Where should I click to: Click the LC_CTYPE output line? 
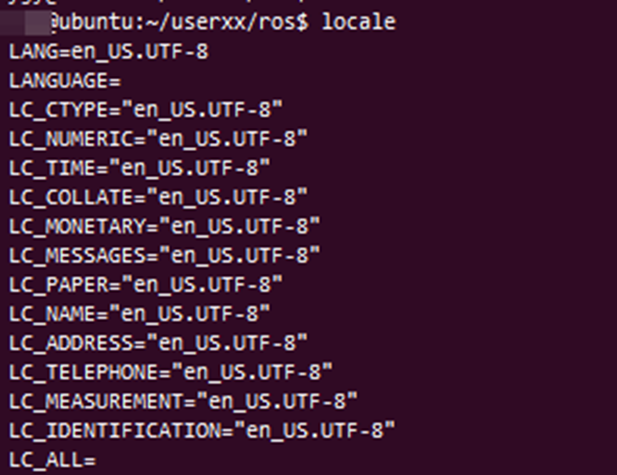tap(146, 110)
